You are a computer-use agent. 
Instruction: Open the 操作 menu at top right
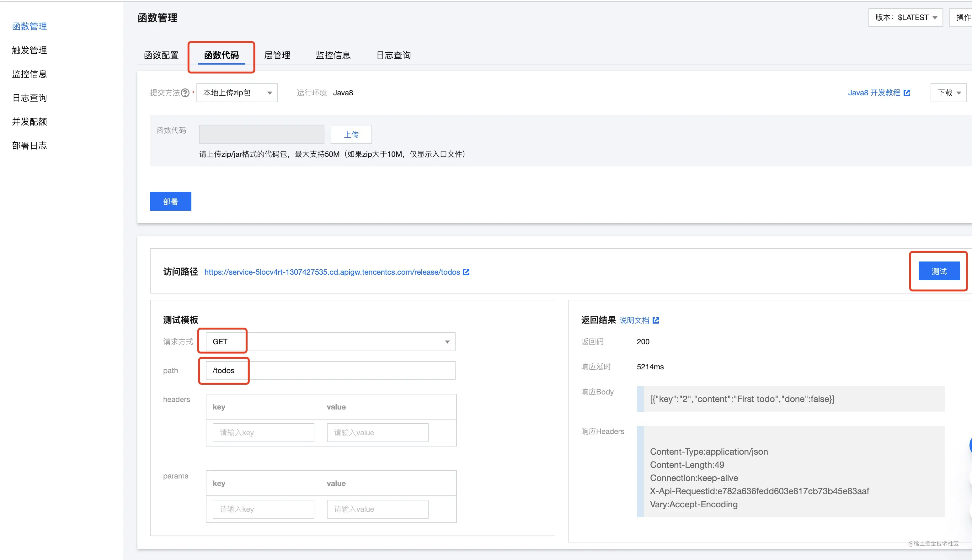(961, 17)
